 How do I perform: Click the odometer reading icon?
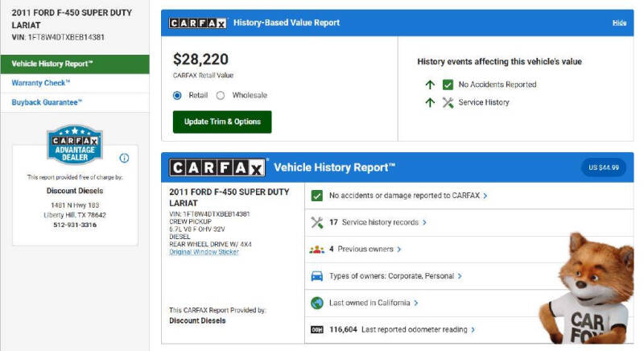[316, 329]
